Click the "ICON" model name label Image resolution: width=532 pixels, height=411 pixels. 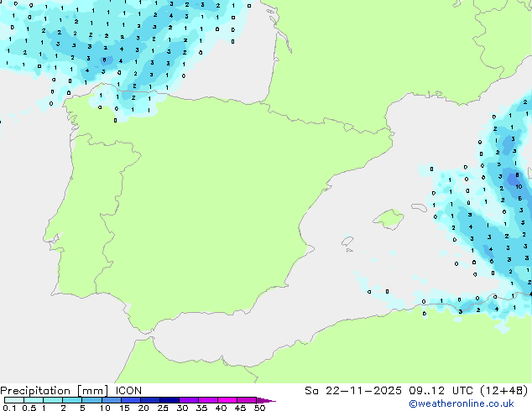tap(128, 391)
